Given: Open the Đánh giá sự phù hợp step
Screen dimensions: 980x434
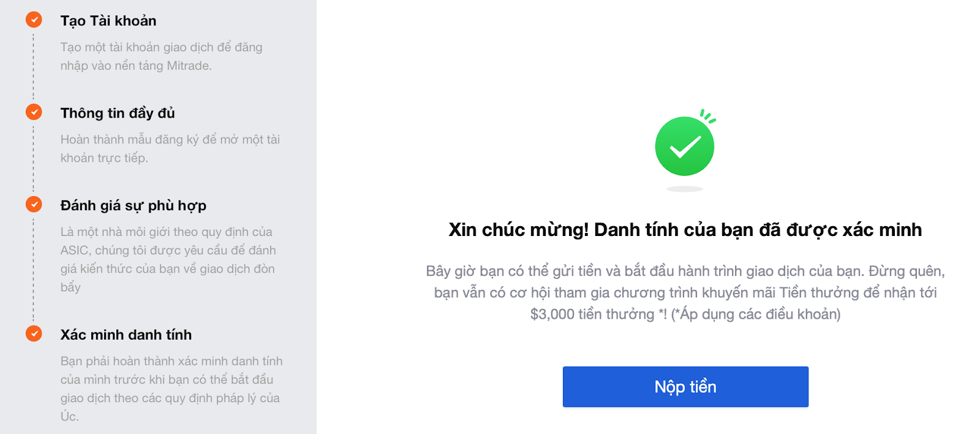Looking at the screenshot, I should tap(134, 205).
